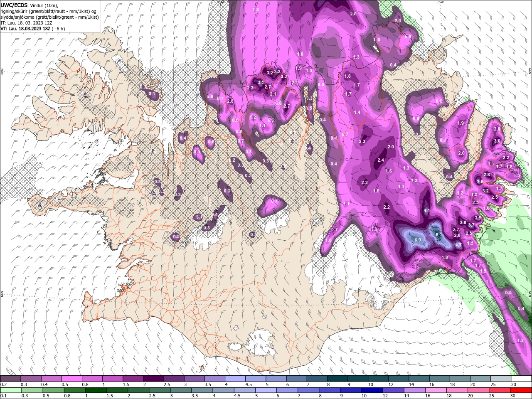The height and width of the screenshot is (399, 532).
Task: Click the 6.9 snowfall value on the map
Action: tap(418, 240)
